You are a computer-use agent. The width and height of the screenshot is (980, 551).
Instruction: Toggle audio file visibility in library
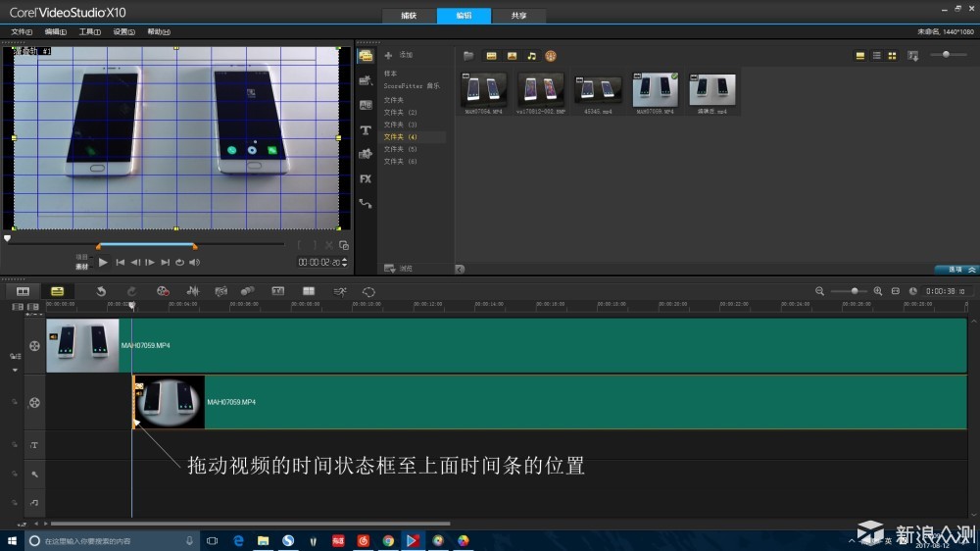531,56
